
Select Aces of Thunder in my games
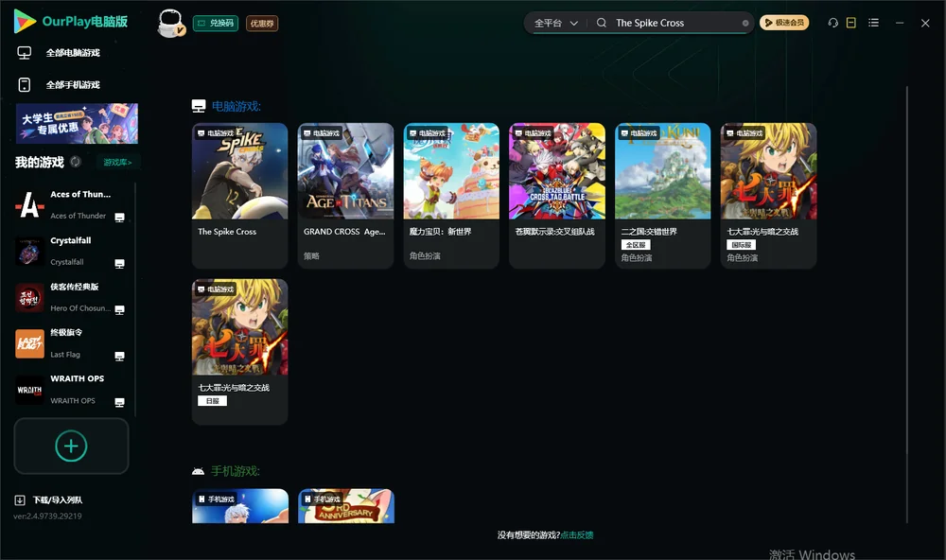coord(70,204)
